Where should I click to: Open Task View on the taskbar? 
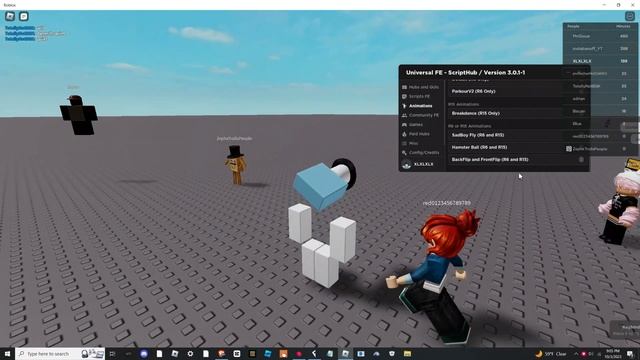pyautogui.click(x=113, y=353)
